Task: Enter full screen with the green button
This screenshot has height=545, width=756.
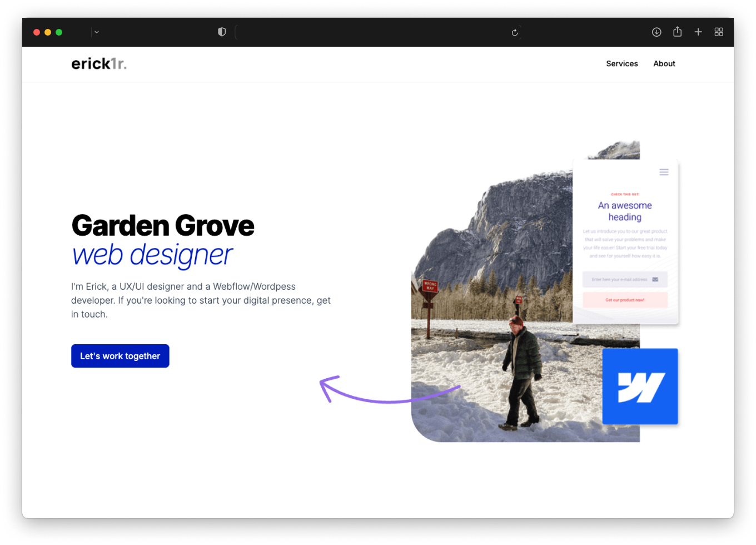Action: tap(59, 32)
